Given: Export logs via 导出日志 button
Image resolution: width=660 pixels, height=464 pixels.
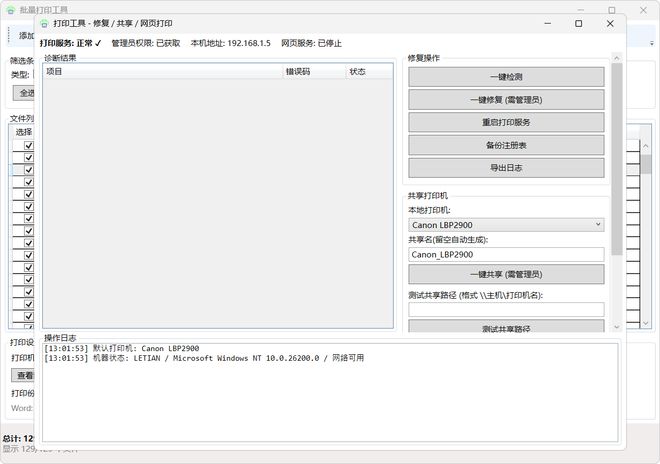Looking at the screenshot, I should click(x=506, y=168).
